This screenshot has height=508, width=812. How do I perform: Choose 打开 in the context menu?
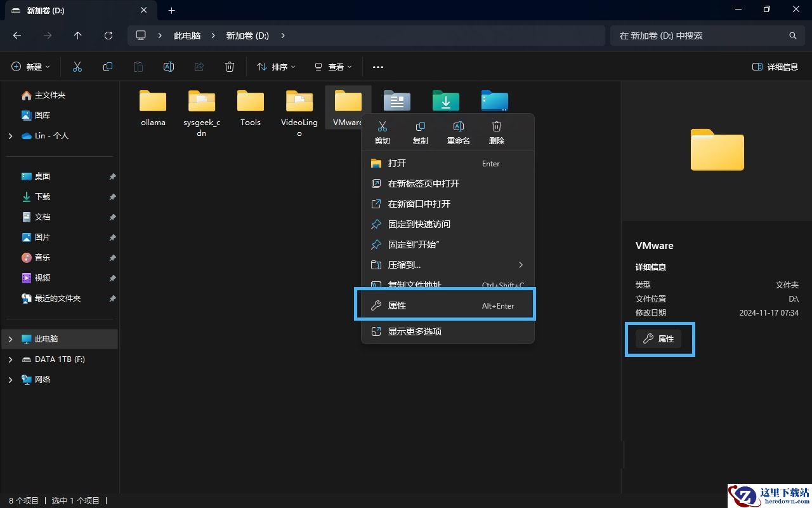(448, 163)
